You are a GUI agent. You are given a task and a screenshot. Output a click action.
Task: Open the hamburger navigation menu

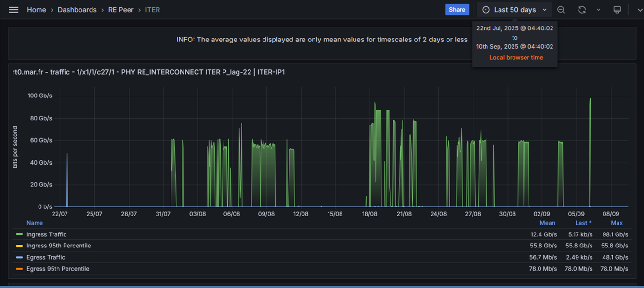(13, 10)
